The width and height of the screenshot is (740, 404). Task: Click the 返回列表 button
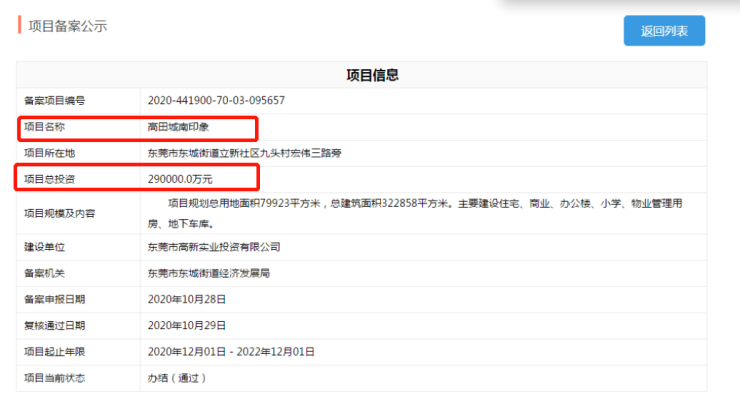664,31
